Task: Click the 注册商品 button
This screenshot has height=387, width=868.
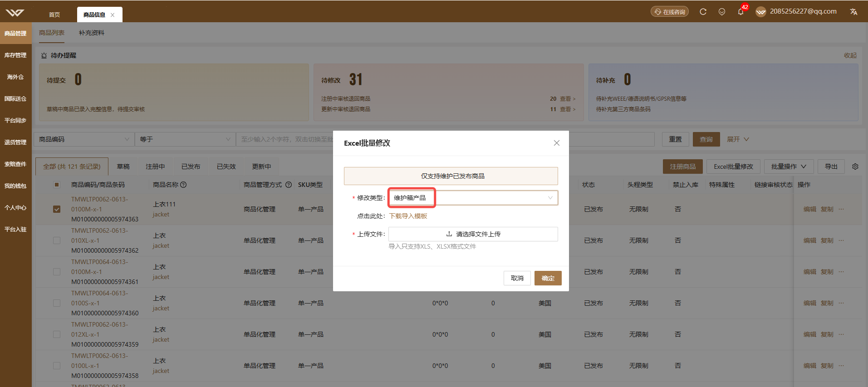Action: tap(683, 167)
